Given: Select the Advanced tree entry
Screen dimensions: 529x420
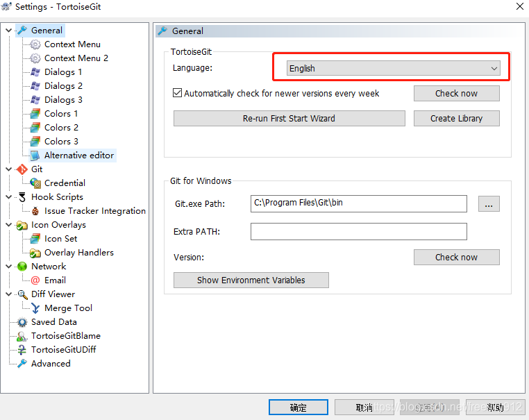Looking at the screenshot, I should coord(51,363).
